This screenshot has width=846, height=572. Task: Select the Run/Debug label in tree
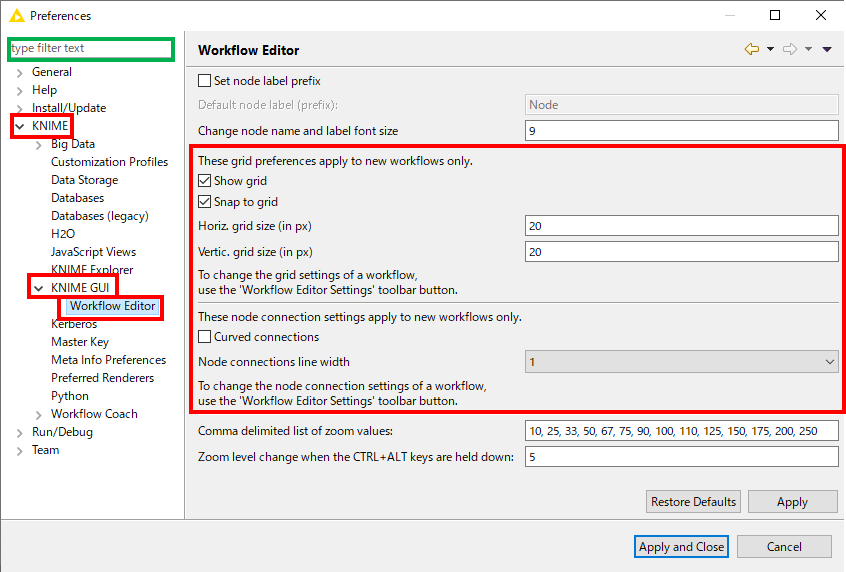[x=62, y=432]
